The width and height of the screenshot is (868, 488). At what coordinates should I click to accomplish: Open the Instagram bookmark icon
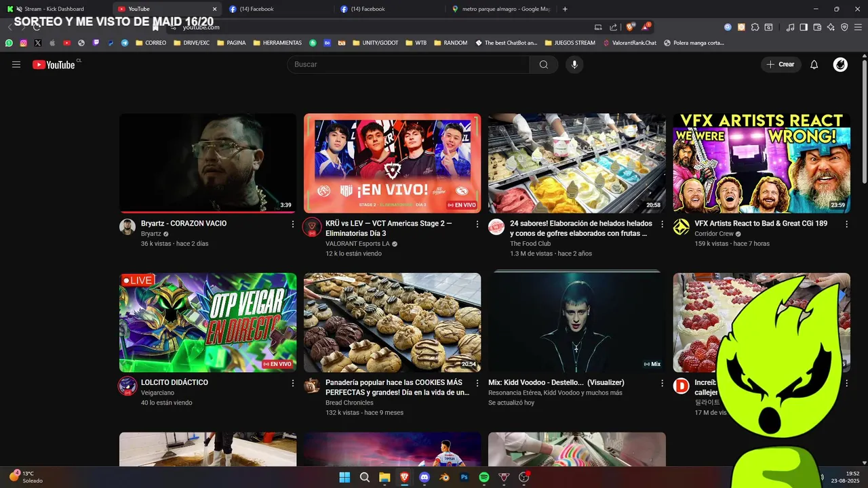coord(23,43)
